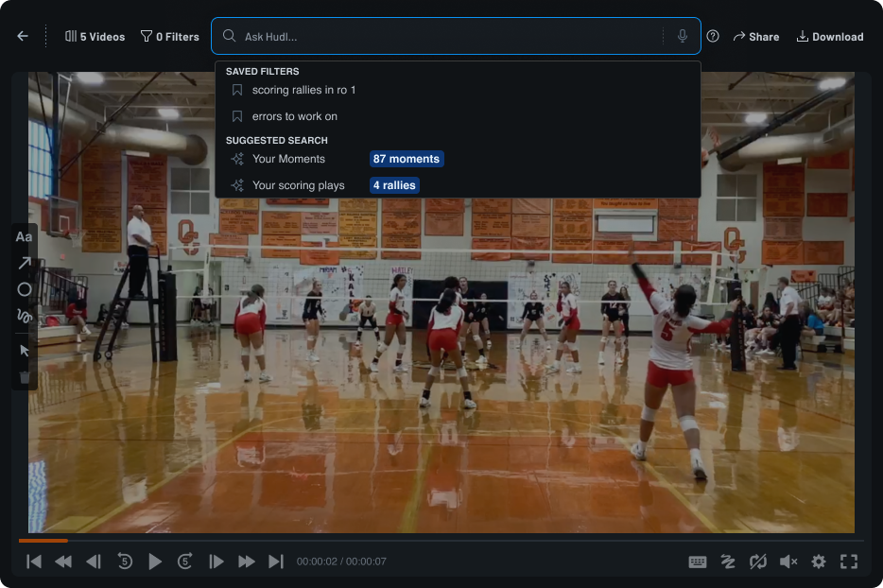The width and height of the screenshot is (883, 588).
Task: Click the trash delete drawing icon
Action: pos(25,377)
